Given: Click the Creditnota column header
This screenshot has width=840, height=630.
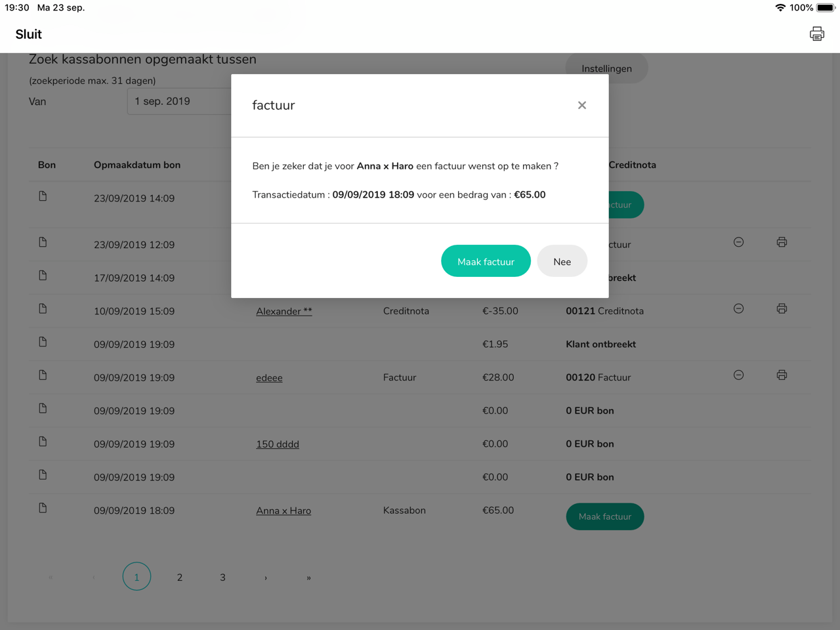Looking at the screenshot, I should [632, 165].
